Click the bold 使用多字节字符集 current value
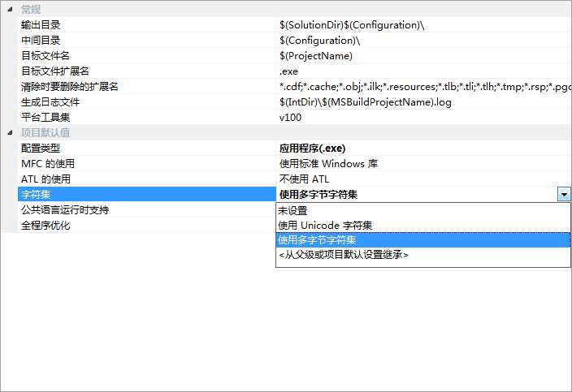 pos(318,195)
